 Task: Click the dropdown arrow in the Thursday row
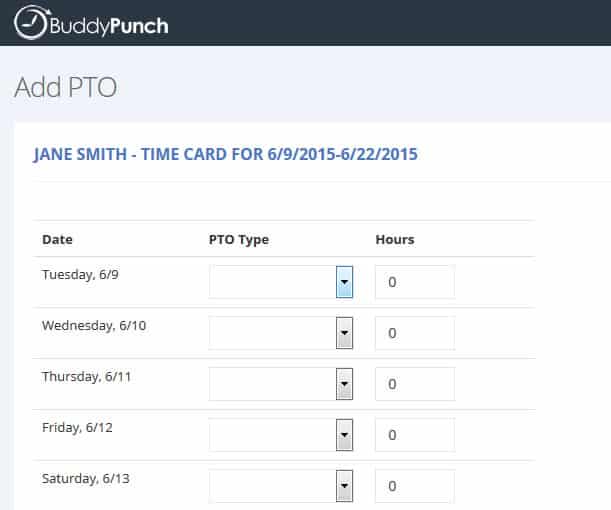tap(344, 384)
